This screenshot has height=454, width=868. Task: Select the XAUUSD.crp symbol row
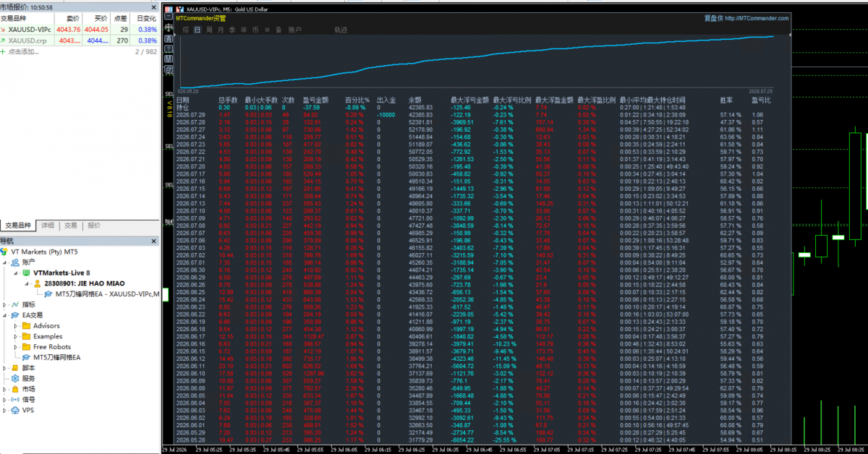tap(79, 40)
